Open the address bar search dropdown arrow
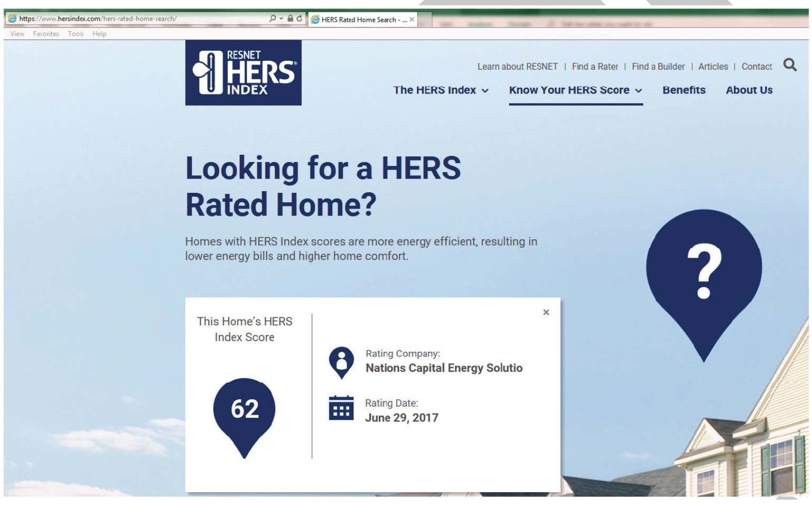The width and height of the screenshot is (812, 507). pos(281,18)
